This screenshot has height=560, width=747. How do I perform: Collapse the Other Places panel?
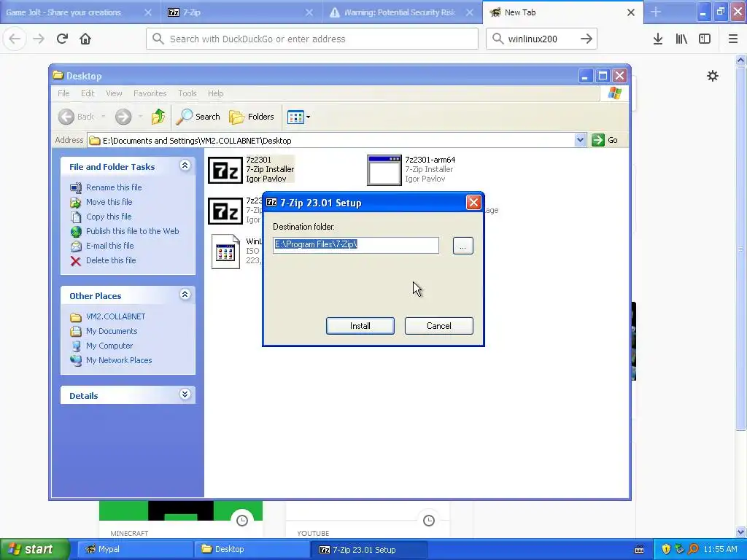pyautogui.click(x=185, y=295)
